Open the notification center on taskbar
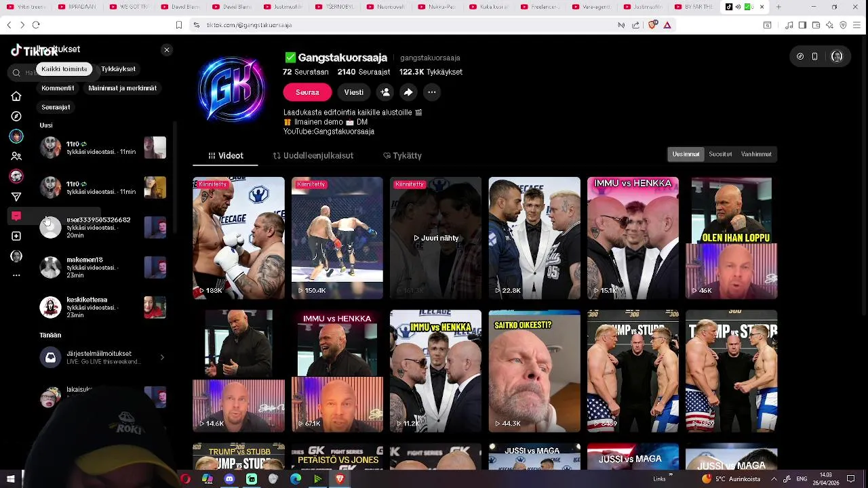The height and width of the screenshot is (488, 868). point(851,479)
